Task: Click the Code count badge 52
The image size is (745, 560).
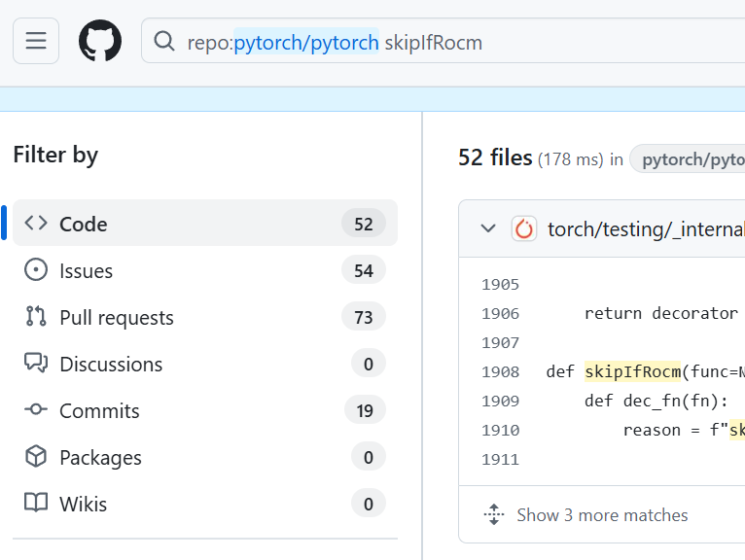Action: click(x=364, y=224)
